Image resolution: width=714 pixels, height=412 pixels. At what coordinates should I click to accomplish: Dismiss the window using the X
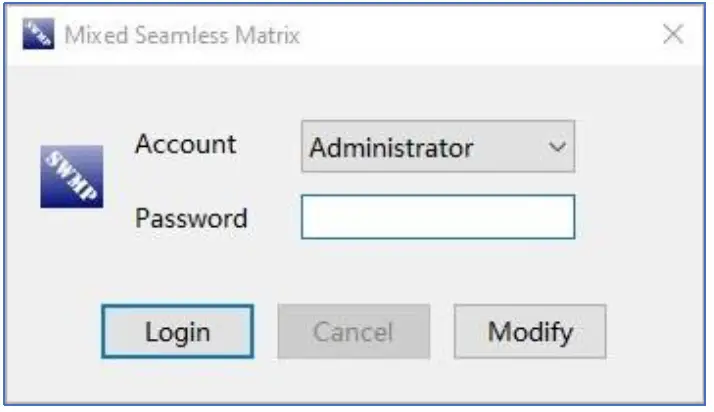(x=673, y=35)
